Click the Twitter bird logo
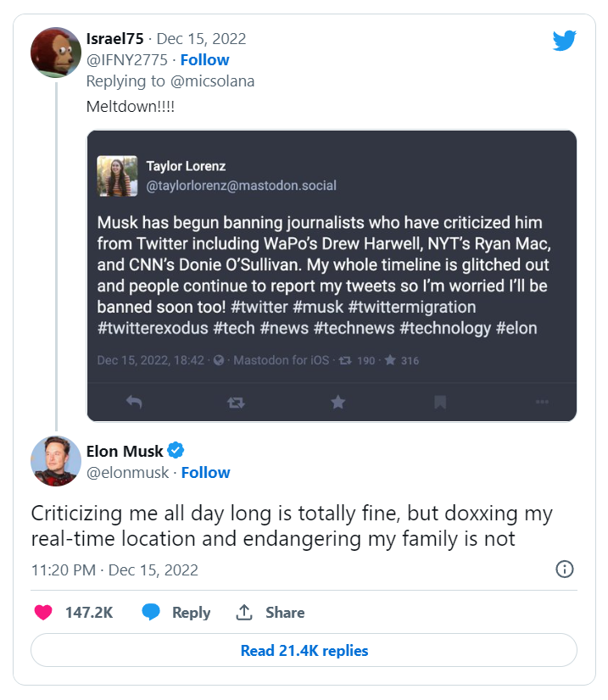Image resolution: width=608 pixels, height=700 pixels. [x=563, y=39]
